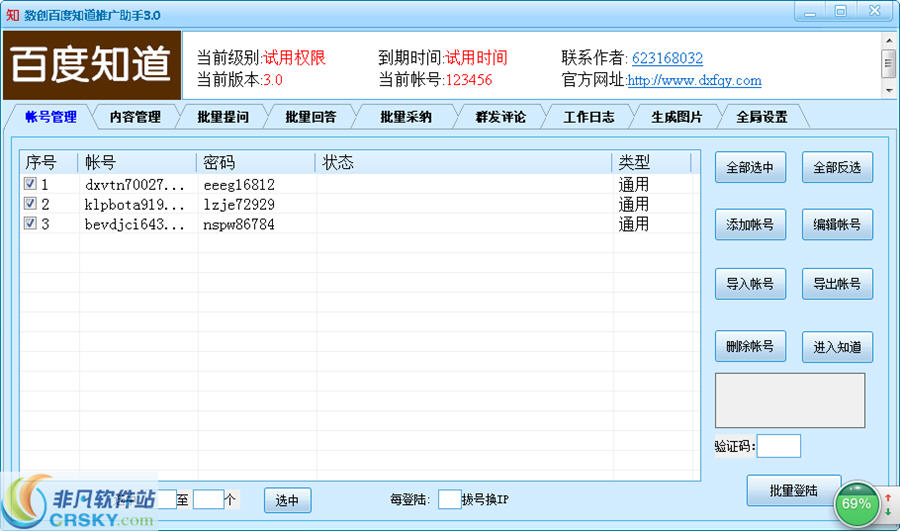Open official website link dxfqy.com
The height and width of the screenshot is (531, 900).
(695, 80)
